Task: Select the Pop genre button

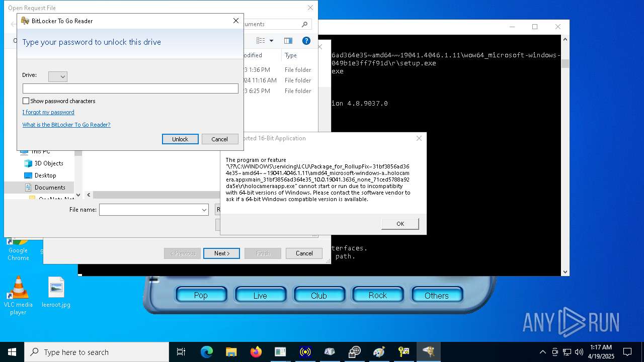Action: 201,296
